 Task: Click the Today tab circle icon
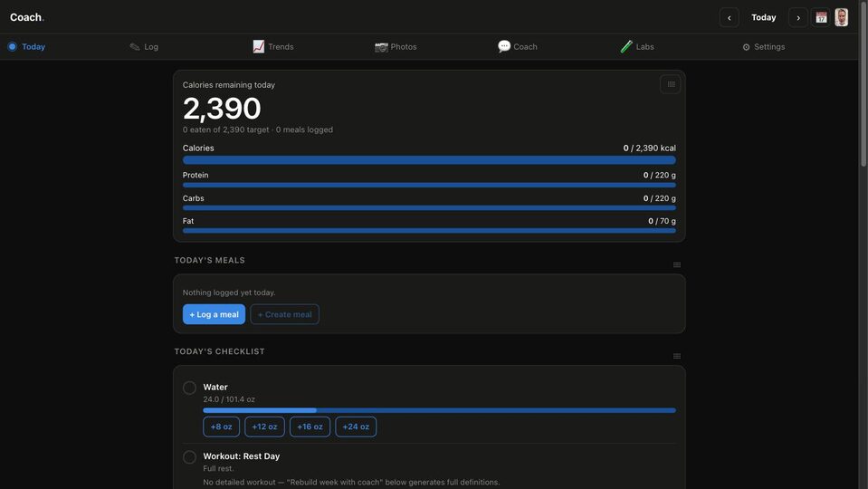click(x=12, y=46)
